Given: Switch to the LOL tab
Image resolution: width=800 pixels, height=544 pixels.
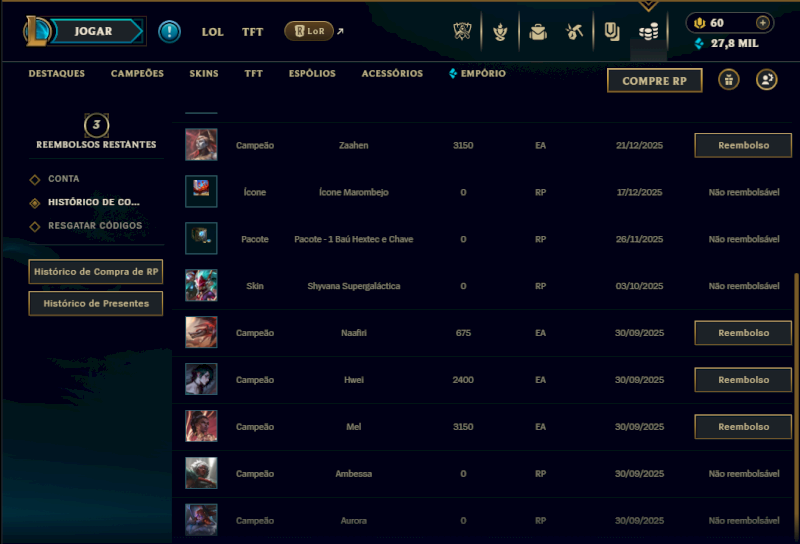Looking at the screenshot, I should click(x=212, y=32).
